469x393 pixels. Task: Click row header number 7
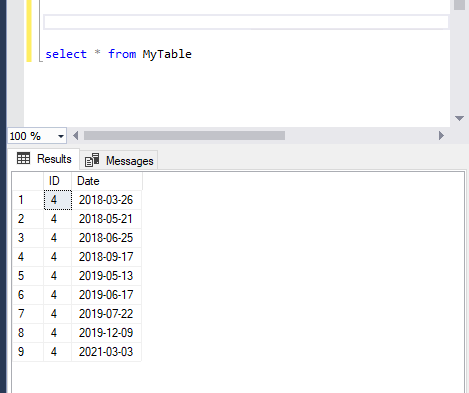point(28,314)
